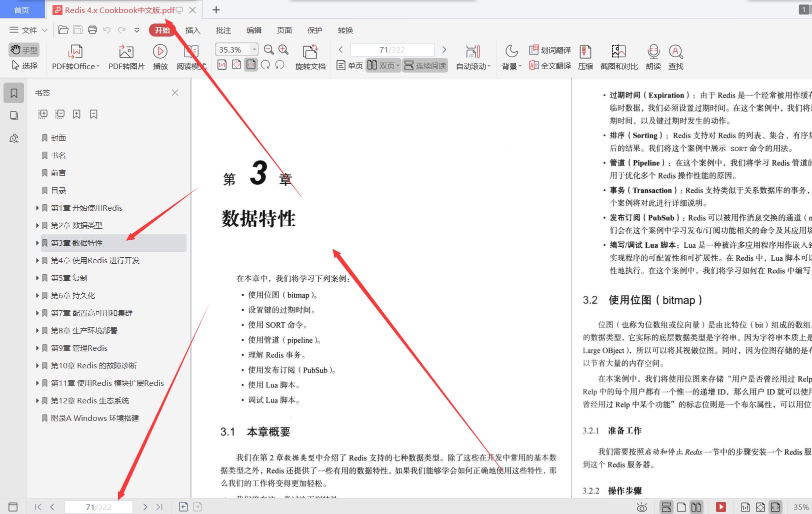812x514 pixels.
Task: Collapse all bookmarks icon
Action: coord(60,114)
